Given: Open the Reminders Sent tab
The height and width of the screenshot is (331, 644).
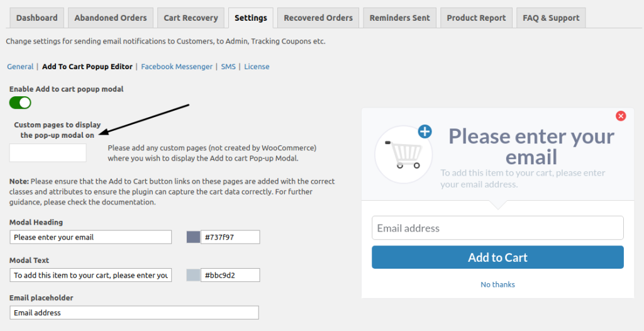Looking at the screenshot, I should click(x=399, y=18).
